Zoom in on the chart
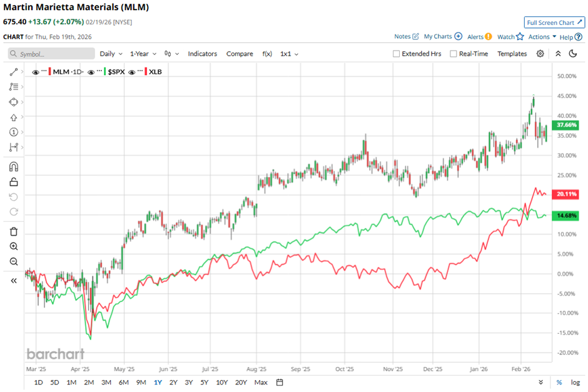Viewport: 588px width, 392px height. 14,246
